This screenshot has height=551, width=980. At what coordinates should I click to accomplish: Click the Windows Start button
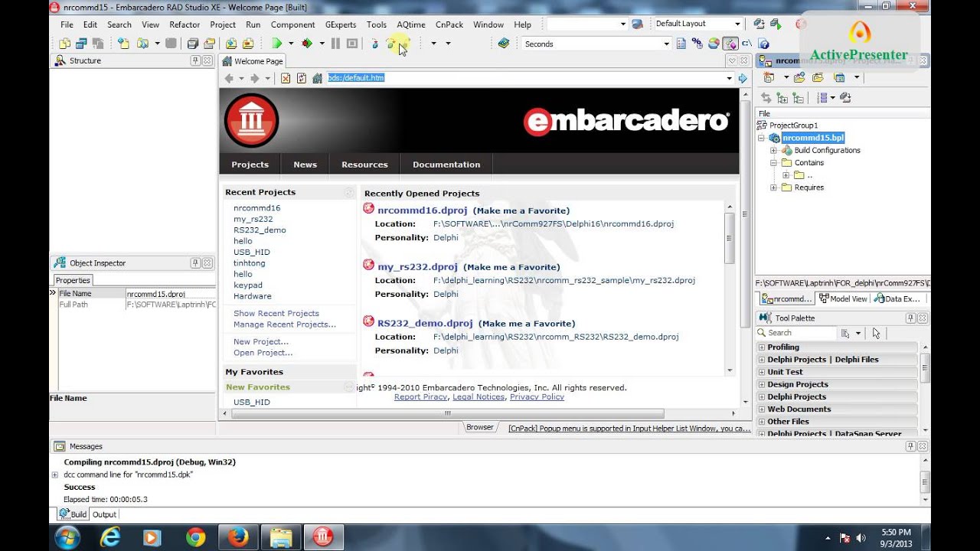point(66,538)
